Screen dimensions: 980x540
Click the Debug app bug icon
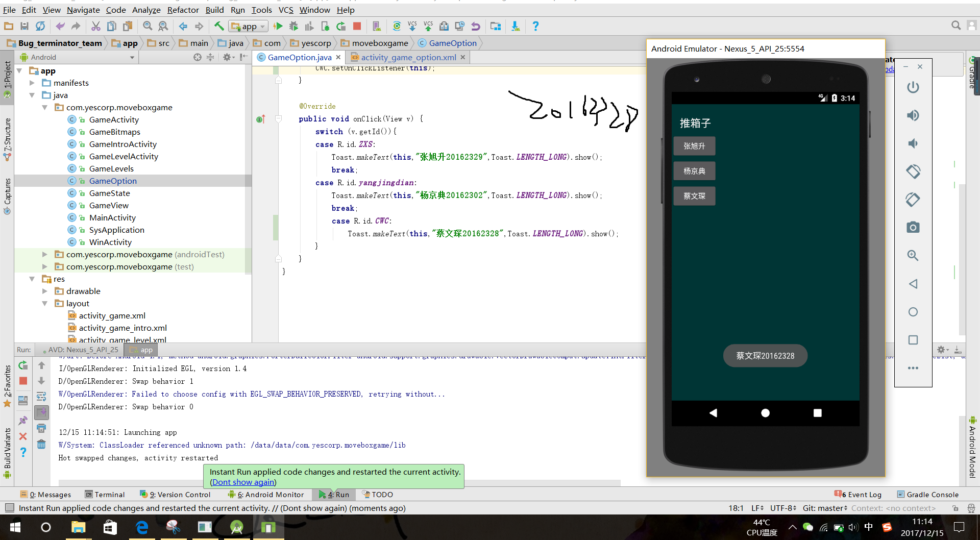click(293, 26)
